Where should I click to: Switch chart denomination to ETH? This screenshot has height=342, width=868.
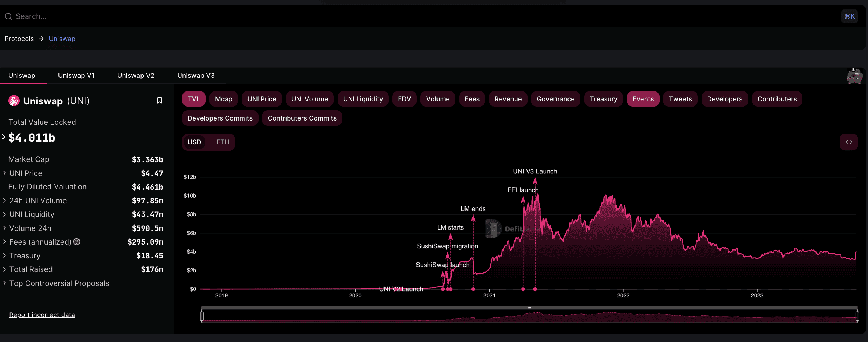click(x=223, y=142)
